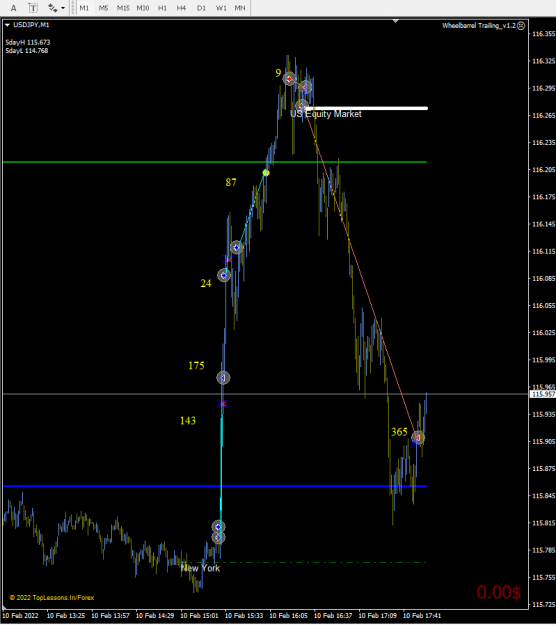This screenshot has height=625, width=556.
Task: Select the trade marker beside label 175
Action: pyautogui.click(x=223, y=377)
